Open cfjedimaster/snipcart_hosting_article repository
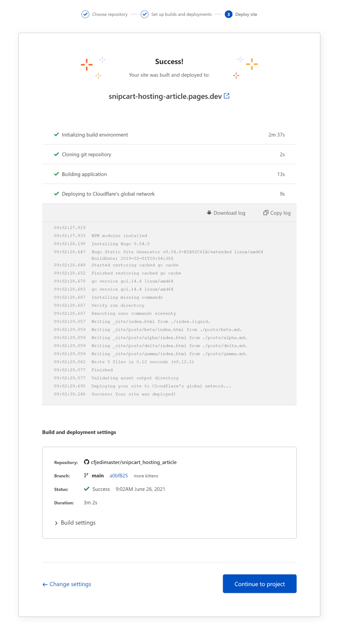 (x=134, y=462)
